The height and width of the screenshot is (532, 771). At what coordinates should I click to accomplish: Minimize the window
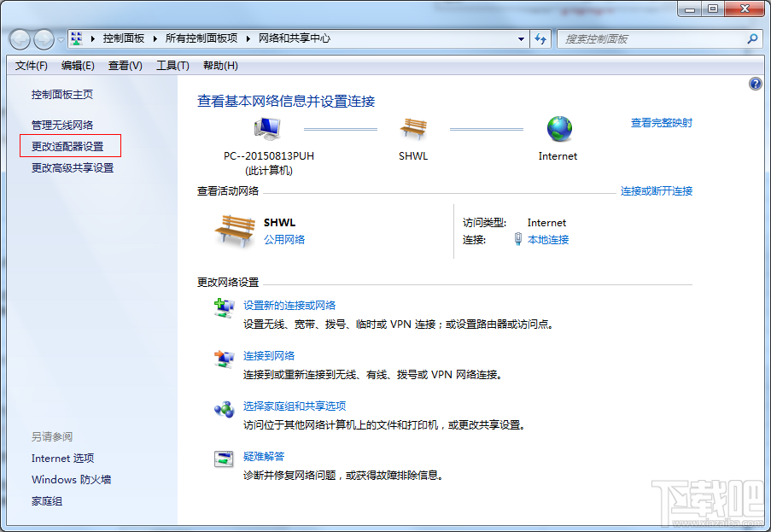689,9
